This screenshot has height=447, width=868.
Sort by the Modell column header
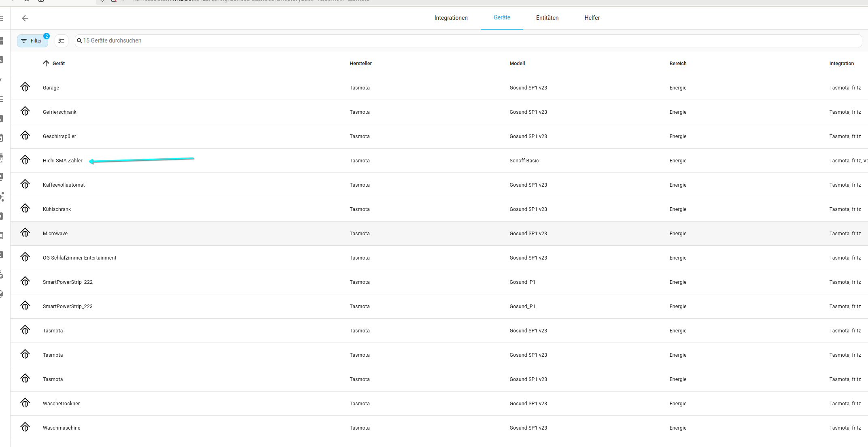point(517,64)
